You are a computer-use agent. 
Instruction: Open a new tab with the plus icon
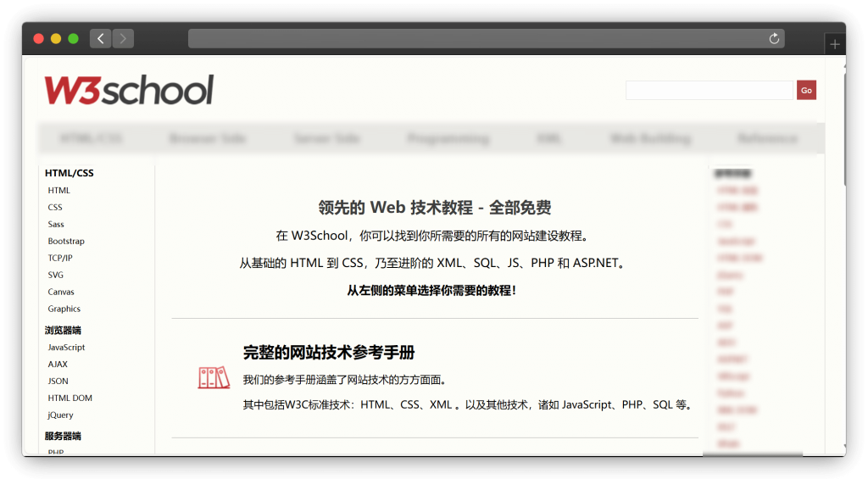coord(835,44)
